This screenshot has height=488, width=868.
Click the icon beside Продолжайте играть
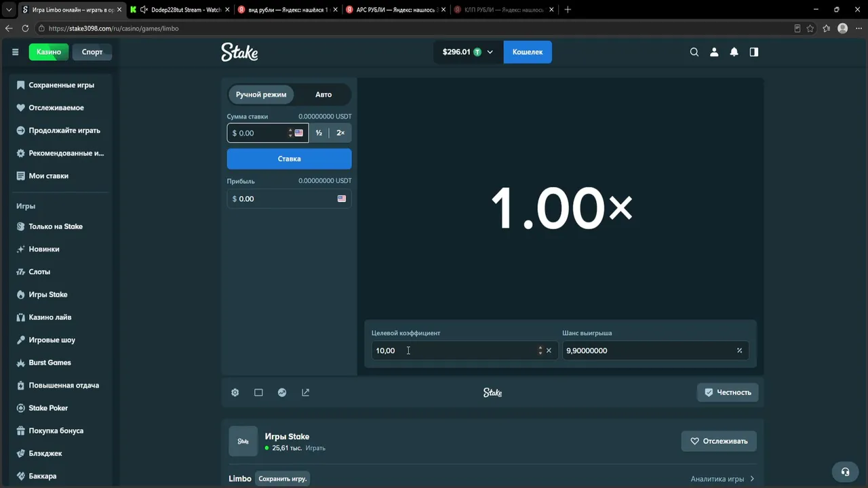20,131
